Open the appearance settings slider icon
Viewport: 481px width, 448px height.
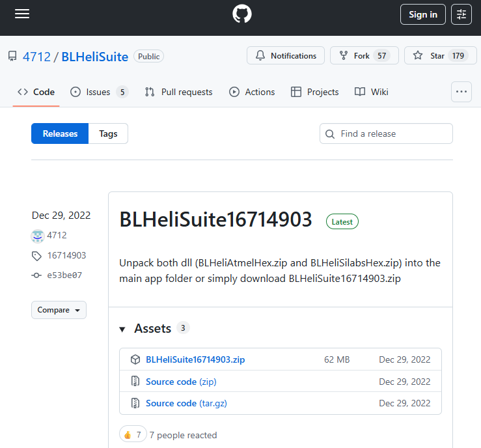461,14
